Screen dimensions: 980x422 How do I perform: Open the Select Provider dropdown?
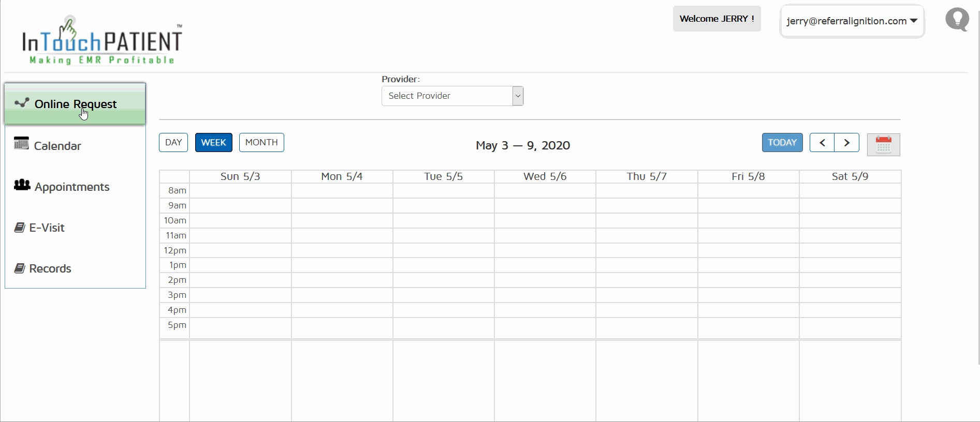tap(452, 96)
